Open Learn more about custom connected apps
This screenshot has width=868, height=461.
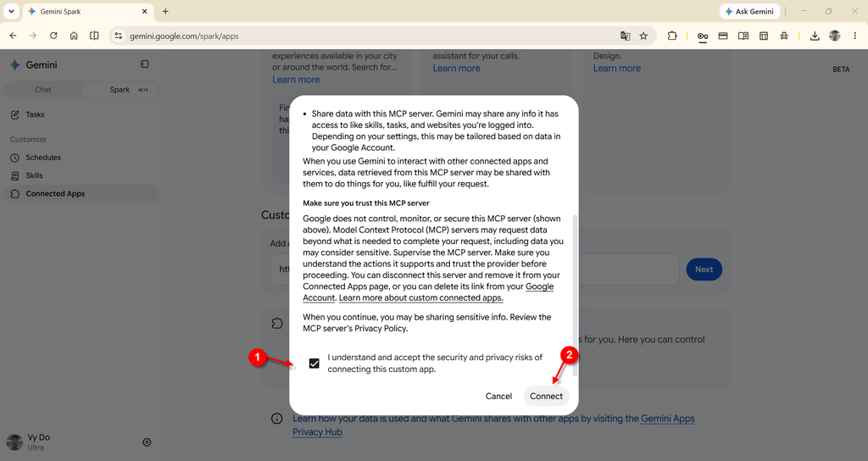(420, 297)
